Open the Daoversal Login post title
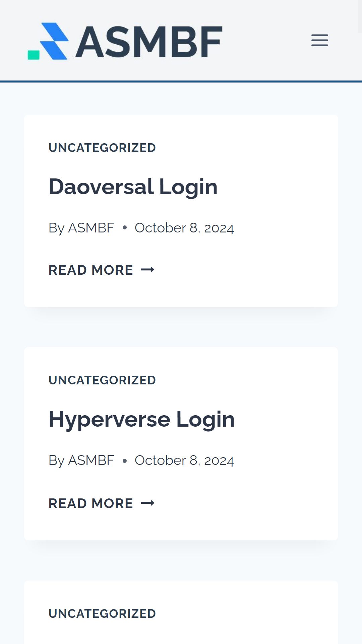The image size is (362, 644). (x=133, y=187)
